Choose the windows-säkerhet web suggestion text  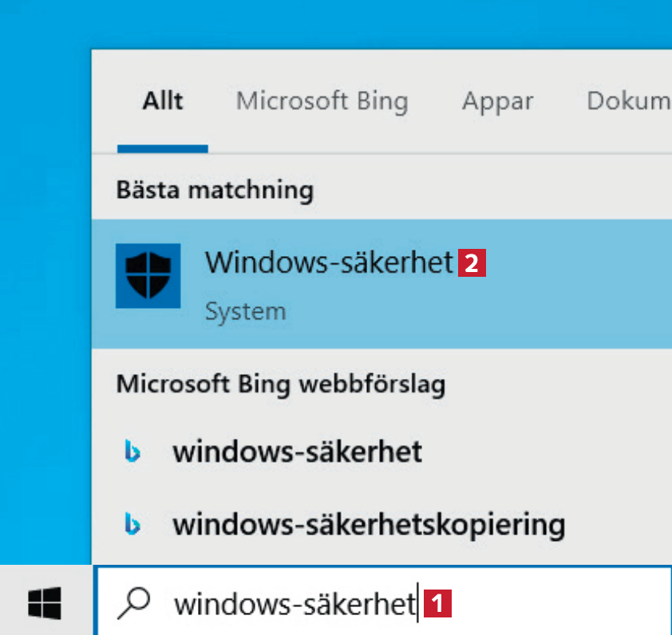coord(297,452)
